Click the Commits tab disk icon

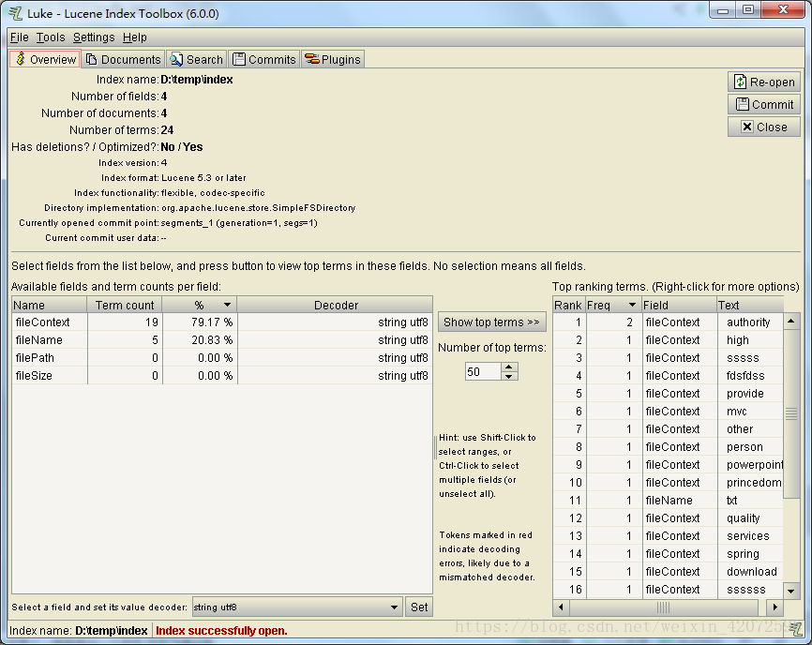239,59
